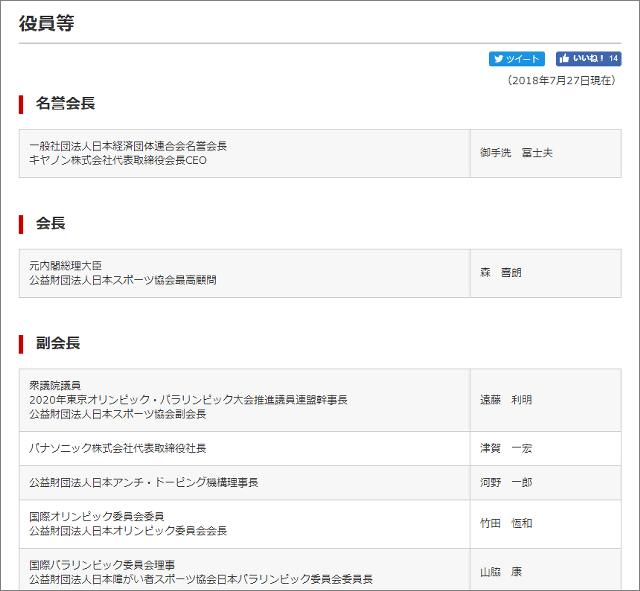Viewport: 640px width, 591px height.
Task: Click the Twitter bird icon
Action: (498, 59)
